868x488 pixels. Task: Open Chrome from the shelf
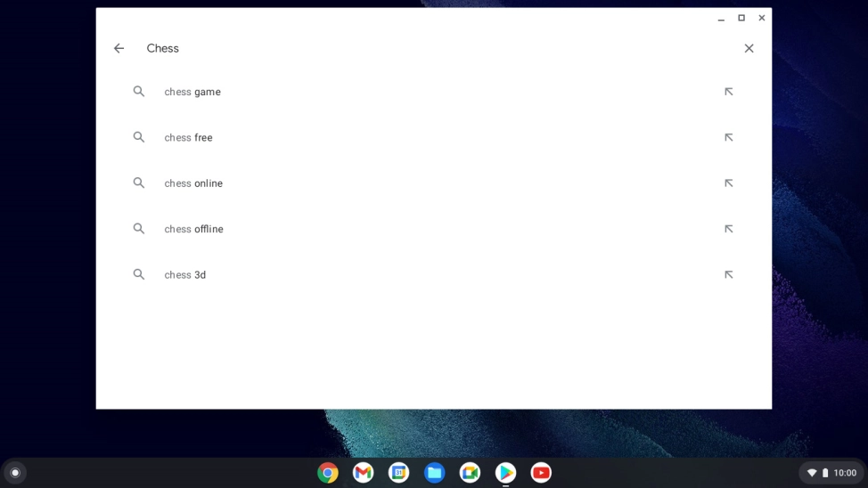(328, 473)
